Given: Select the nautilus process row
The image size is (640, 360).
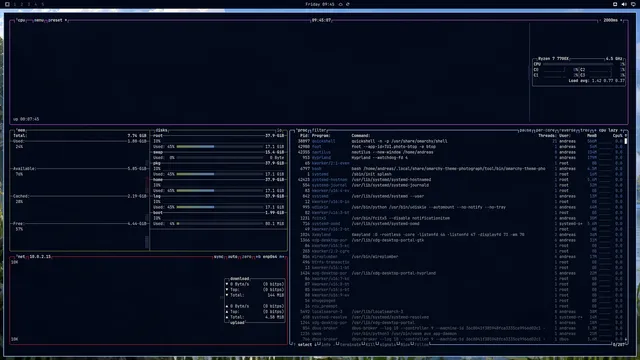Looking at the screenshot, I should point(459,152).
